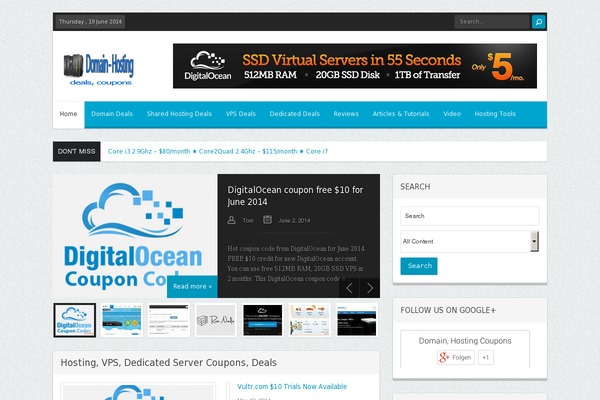
Task: Click author name Tom
Action: click(248, 220)
